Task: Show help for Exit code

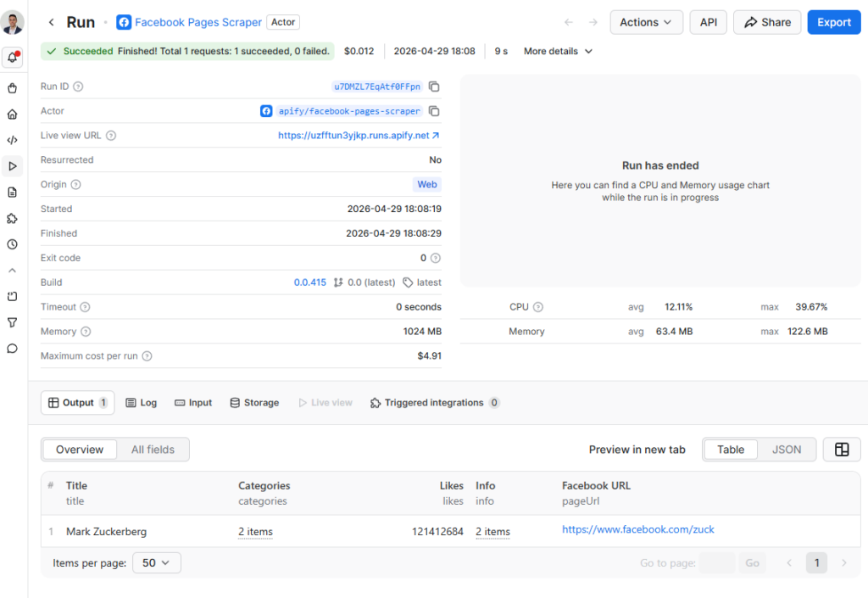Action: 436,258
